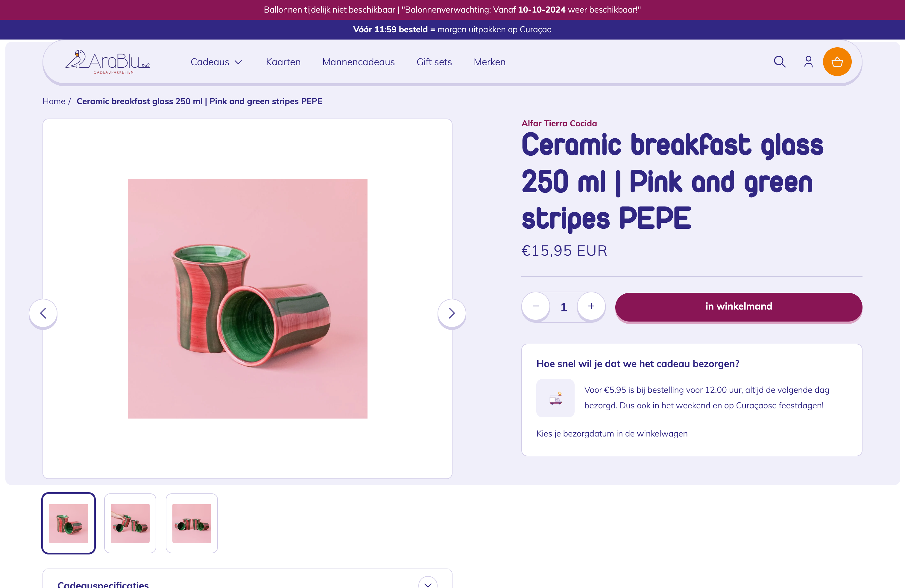Select the Gift sets menu item
Image resolution: width=905 pixels, height=588 pixels.
(x=434, y=62)
